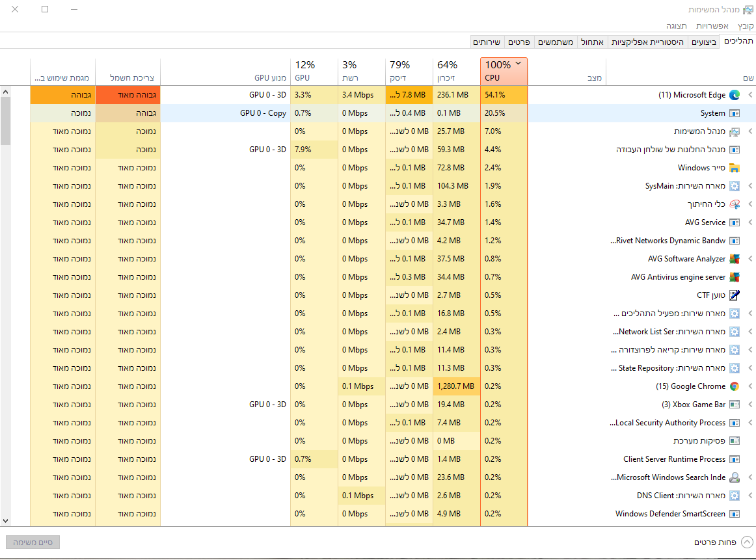Click the scrollbar up arrow
The height and width of the screenshot is (560, 756).
[x=5, y=92]
